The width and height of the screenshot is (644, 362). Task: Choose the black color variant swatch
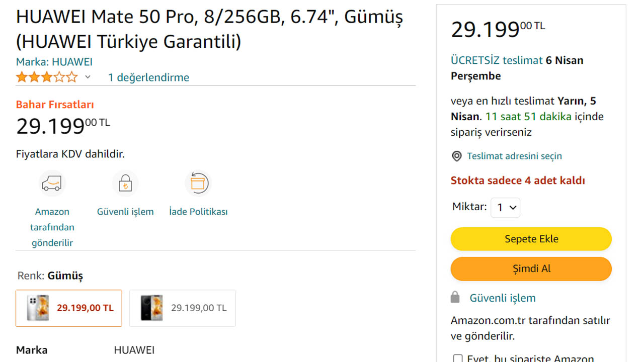(183, 308)
